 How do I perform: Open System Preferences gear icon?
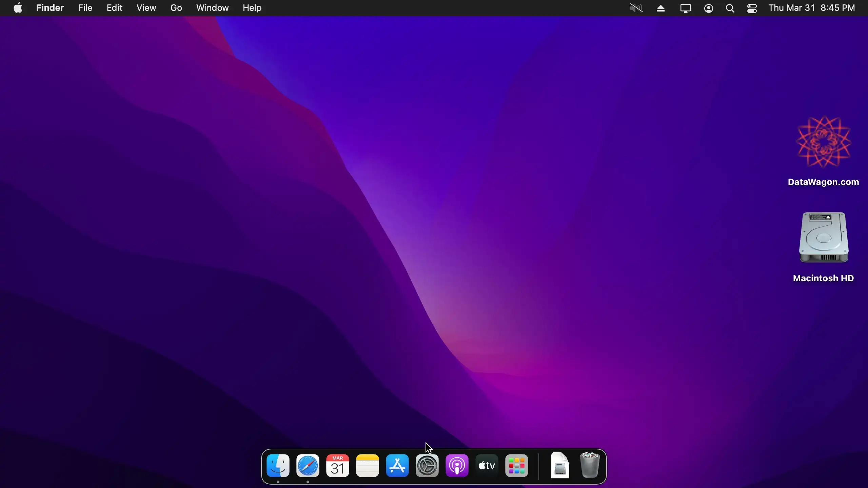[x=427, y=466]
